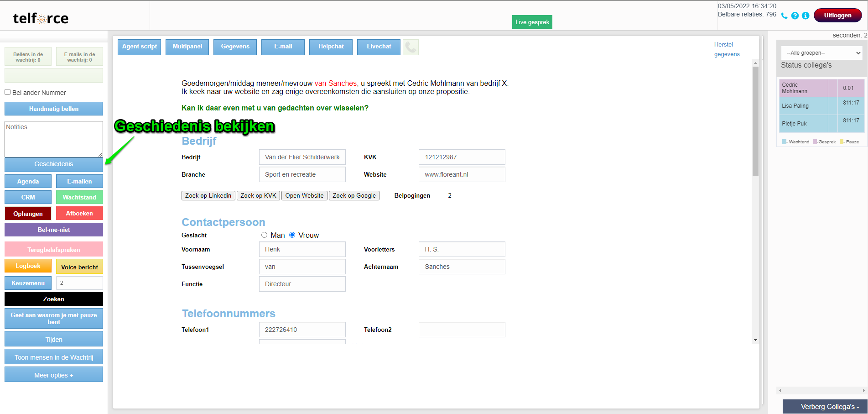The height and width of the screenshot is (414, 868).
Task: Click the telforce logo
Action: click(x=41, y=18)
